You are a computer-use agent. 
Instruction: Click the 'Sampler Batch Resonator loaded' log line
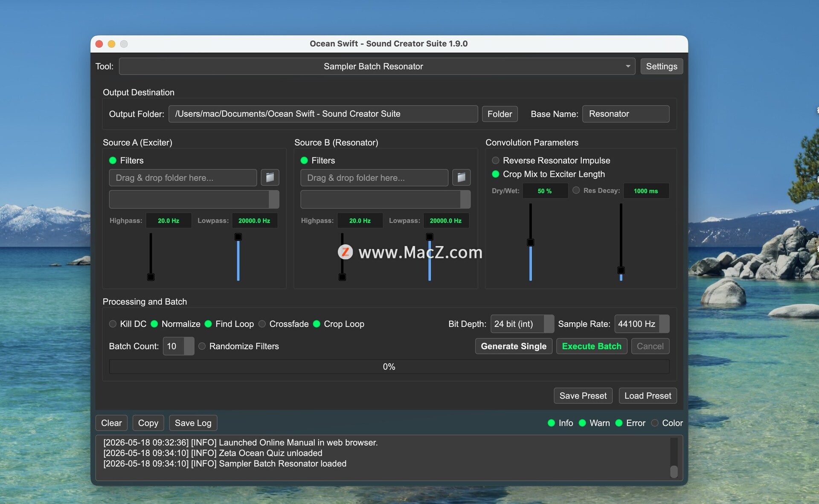point(225,463)
